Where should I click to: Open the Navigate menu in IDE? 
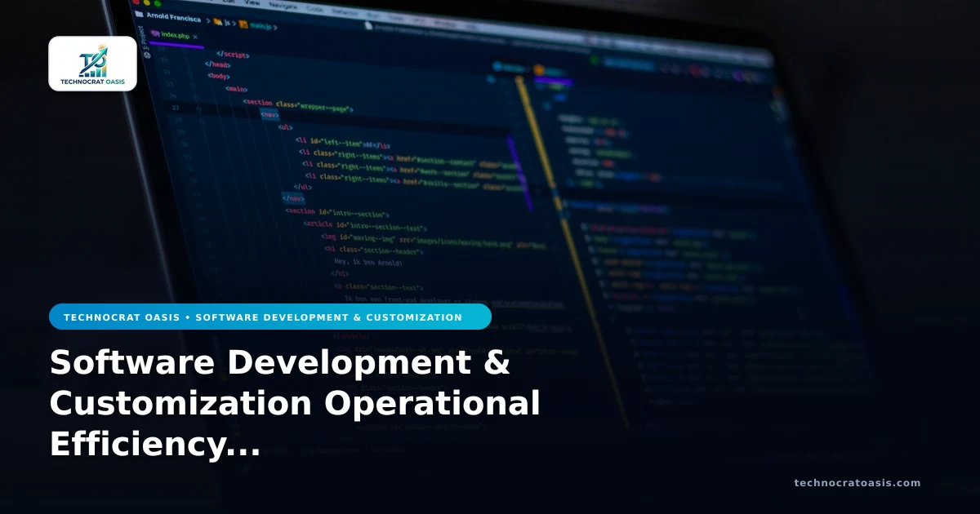coord(283,4)
